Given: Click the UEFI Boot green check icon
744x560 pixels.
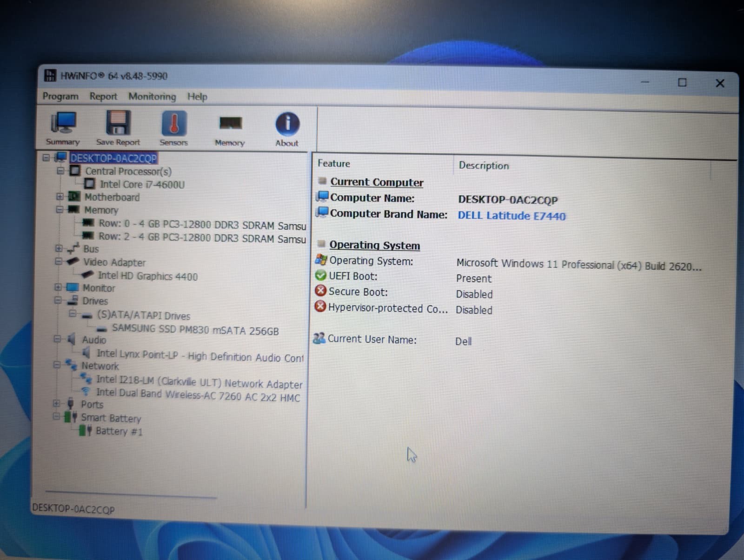Looking at the screenshot, I should click(x=320, y=275).
